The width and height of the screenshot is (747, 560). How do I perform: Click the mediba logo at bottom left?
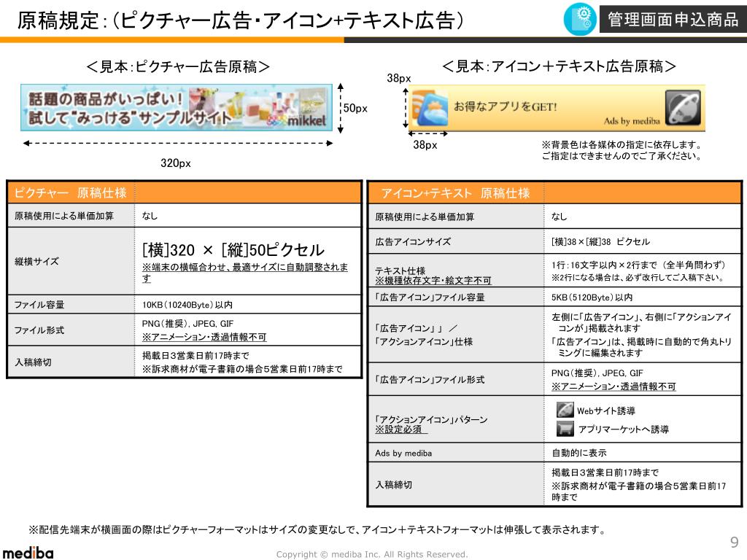[28, 553]
